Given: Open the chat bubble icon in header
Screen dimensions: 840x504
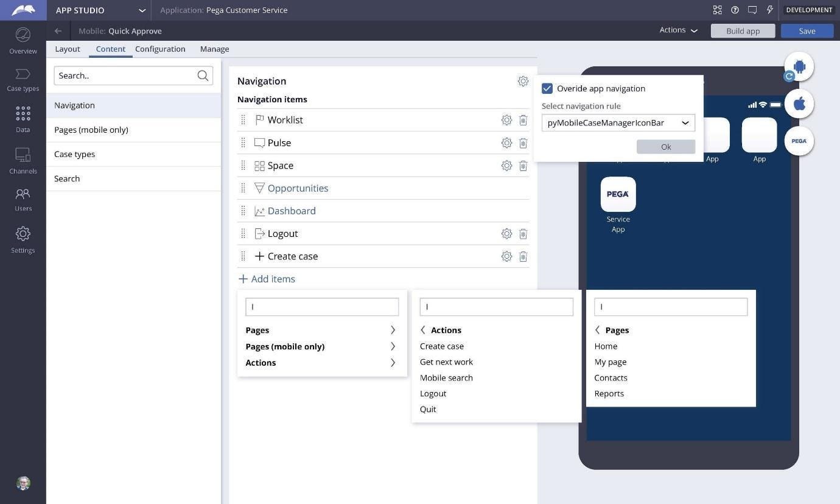Looking at the screenshot, I should (x=752, y=10).
